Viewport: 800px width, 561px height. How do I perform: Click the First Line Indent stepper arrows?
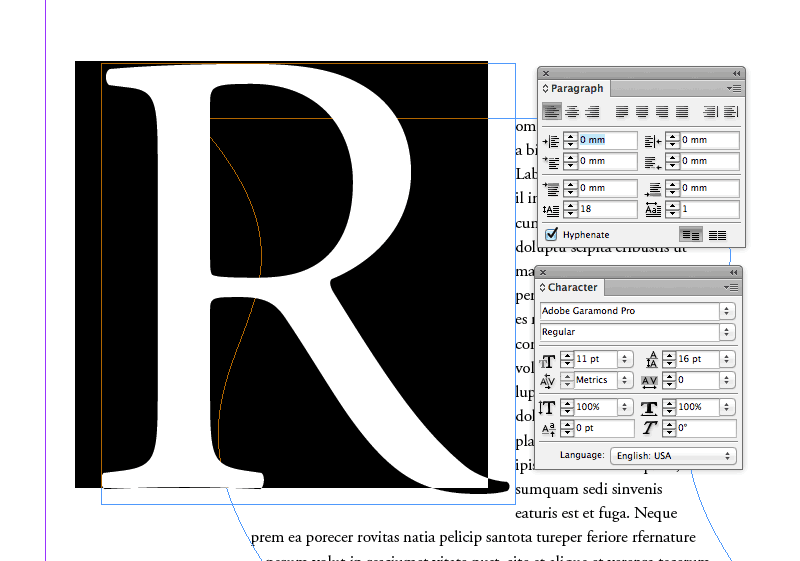coord(570,161)
